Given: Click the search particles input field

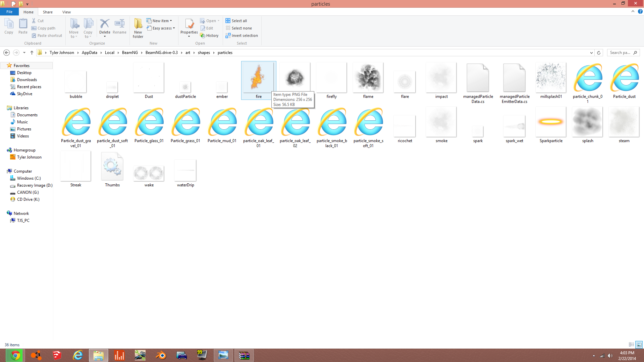Looking at the screenshot, I should [620, 53].
